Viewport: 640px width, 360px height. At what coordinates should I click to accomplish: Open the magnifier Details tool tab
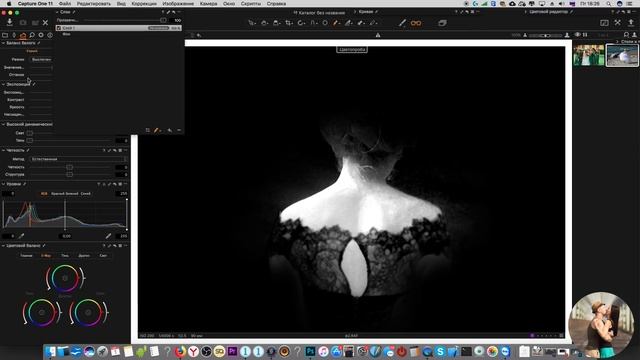click(x=32, y=36)
